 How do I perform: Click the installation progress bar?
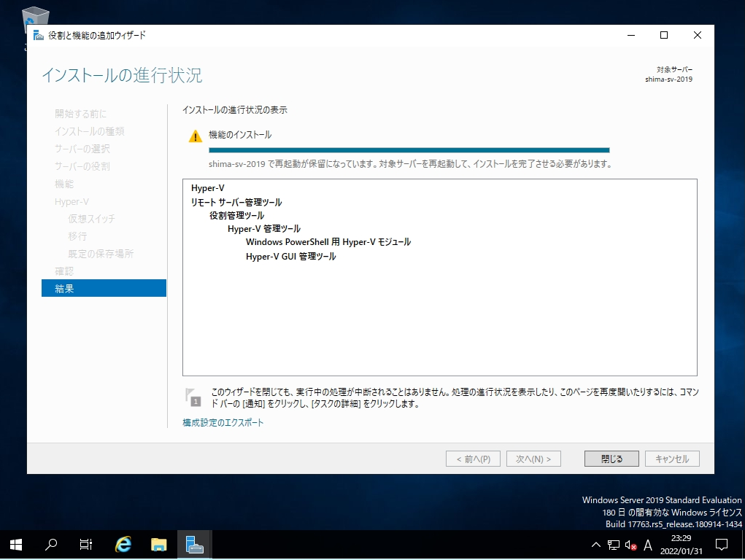tap(409, 150)
